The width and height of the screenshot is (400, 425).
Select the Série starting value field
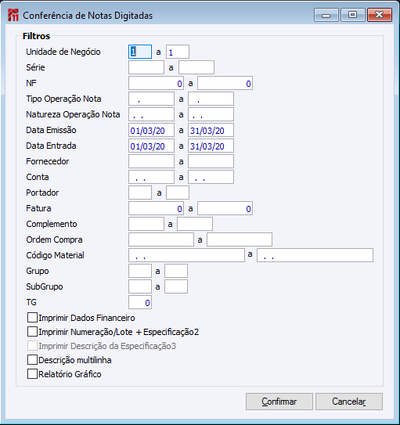pyautogui.click(x=146, y=67)
